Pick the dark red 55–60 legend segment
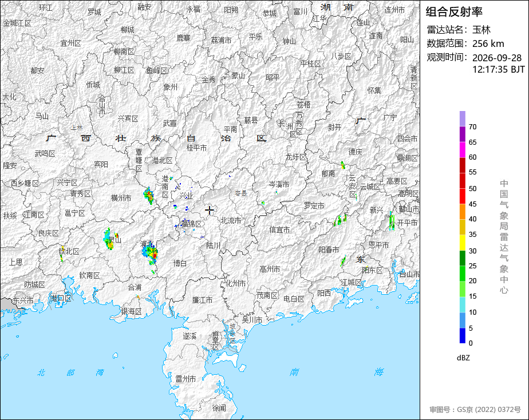The image size is (529, 420). [x=462, y=165]
